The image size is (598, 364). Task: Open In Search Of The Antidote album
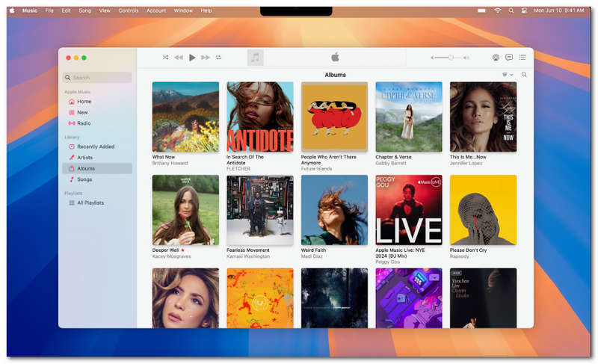click(x=260, y=117)
